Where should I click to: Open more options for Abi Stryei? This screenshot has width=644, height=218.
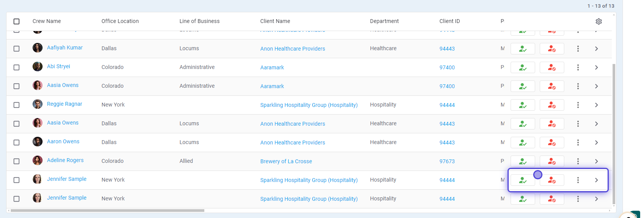578,67
